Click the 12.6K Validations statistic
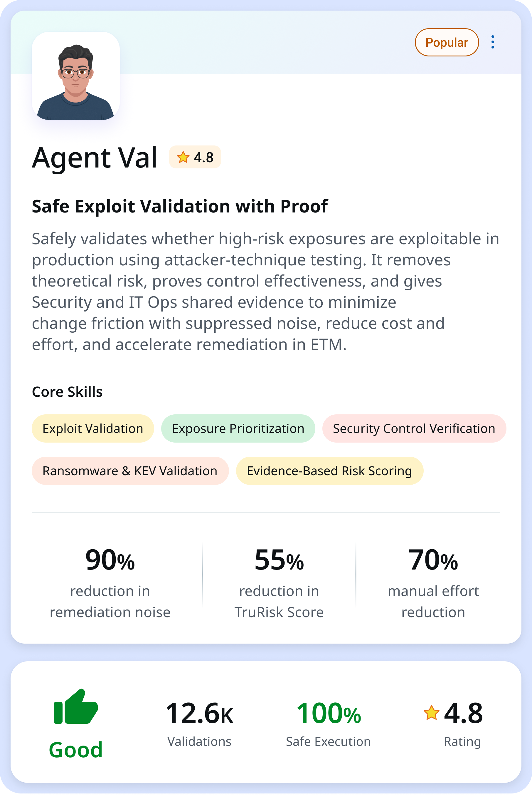This screenshot has height=797, width=532. pyautogui.click(x=200, y=723)
